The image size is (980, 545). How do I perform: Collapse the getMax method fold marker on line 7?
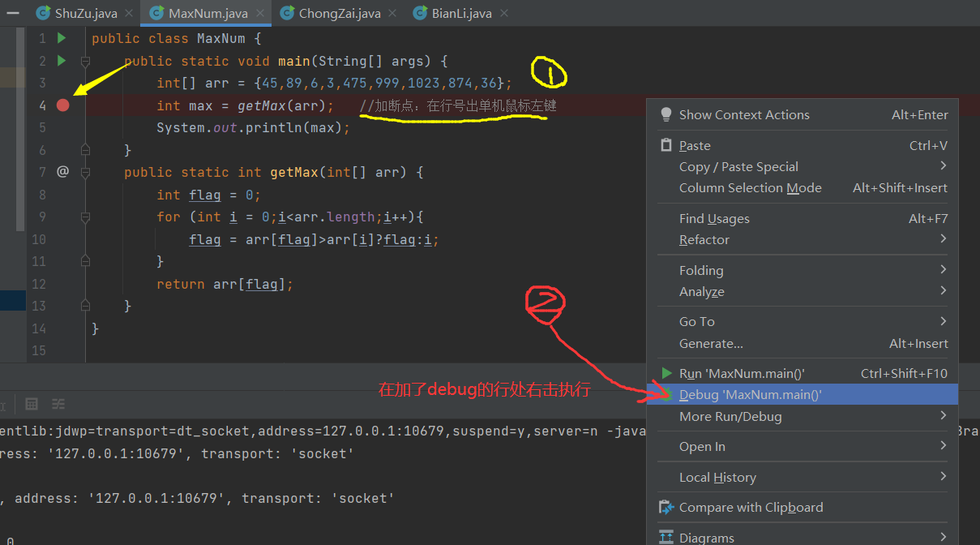coord(85,172)
